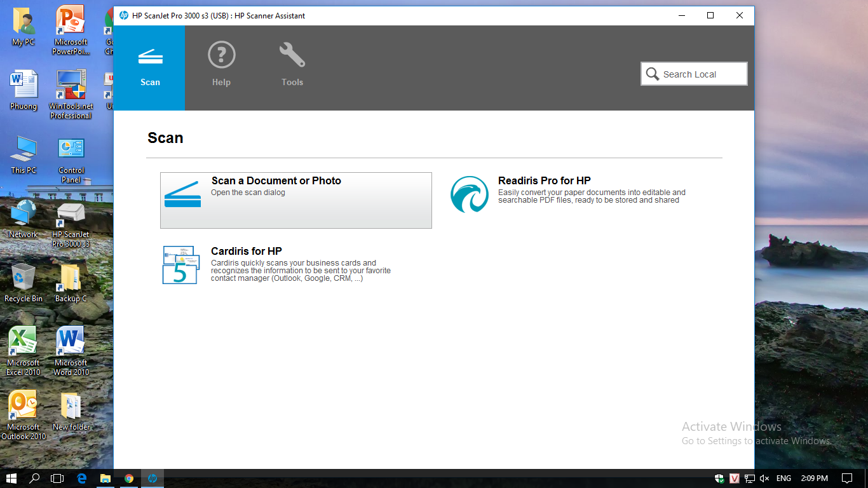
Task: Click the 2:09 PM clock
Action: point(814,478)
